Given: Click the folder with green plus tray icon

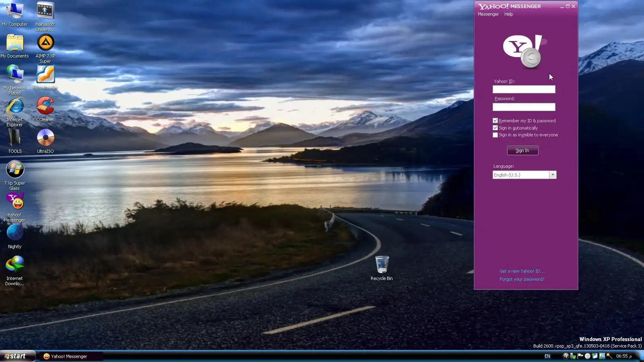Looking at the screenshot, I should [594, 356].
